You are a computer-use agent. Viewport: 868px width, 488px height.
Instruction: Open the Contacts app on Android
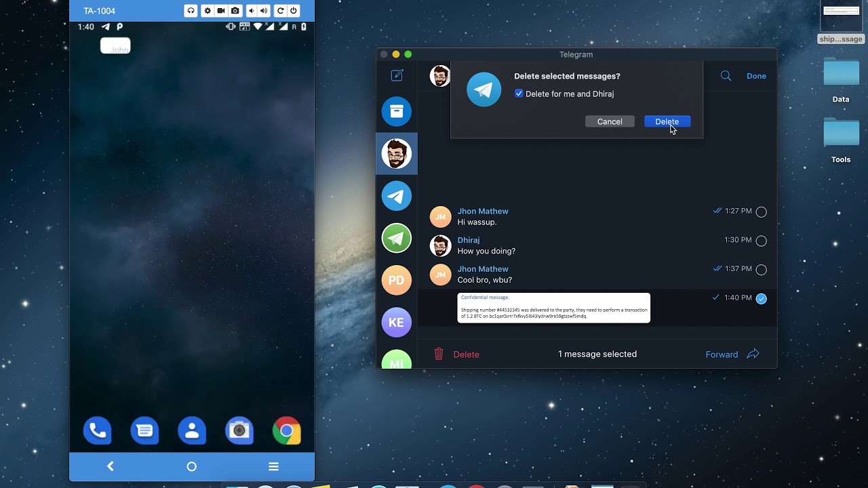point(192,430)
